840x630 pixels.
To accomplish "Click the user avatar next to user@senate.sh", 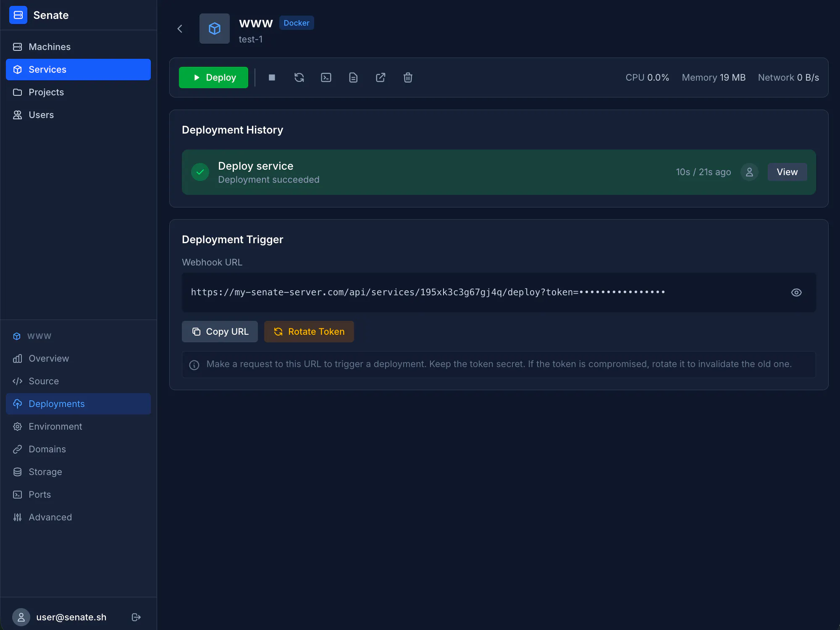I will pos(21,617).
